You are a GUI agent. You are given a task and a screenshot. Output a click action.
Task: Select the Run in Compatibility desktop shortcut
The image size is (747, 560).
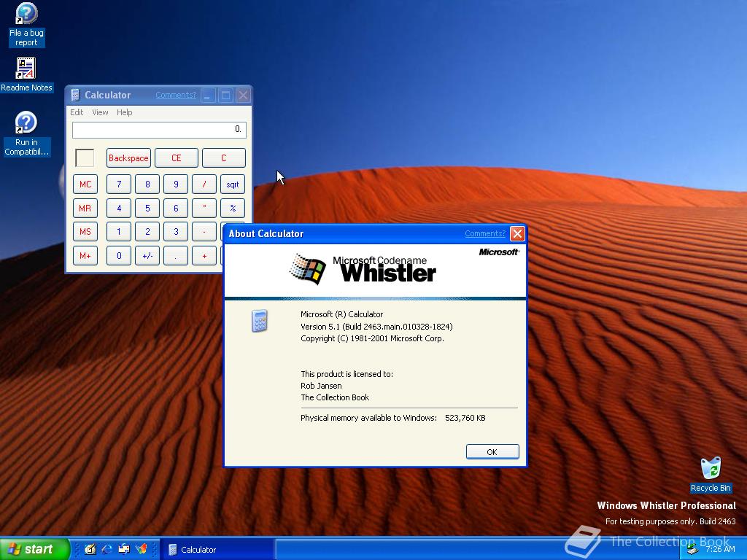26,134
